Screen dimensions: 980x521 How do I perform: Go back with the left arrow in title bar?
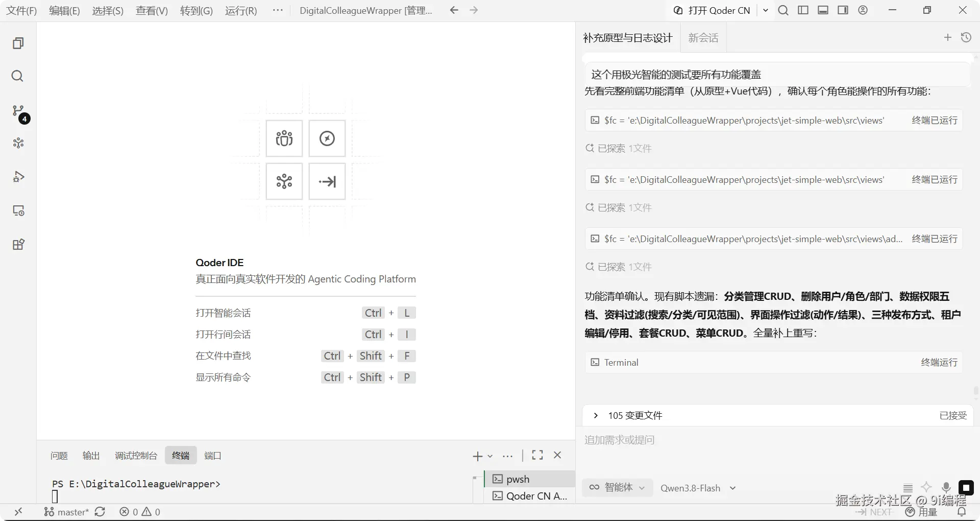click(x=454, y=10)
